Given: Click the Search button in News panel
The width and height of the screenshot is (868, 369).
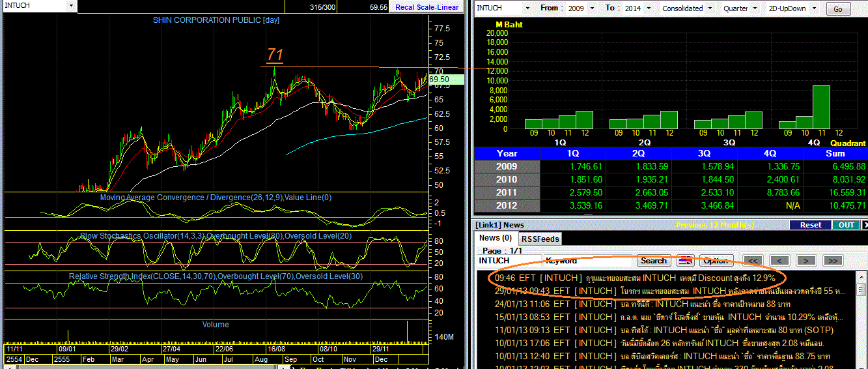Looking at the screenshot, I should tap(654, 261).
